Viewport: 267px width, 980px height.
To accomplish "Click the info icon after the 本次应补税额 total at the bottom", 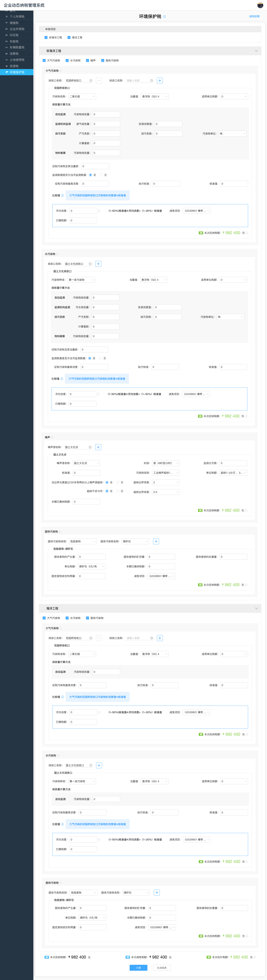I will tap(254, 957).
